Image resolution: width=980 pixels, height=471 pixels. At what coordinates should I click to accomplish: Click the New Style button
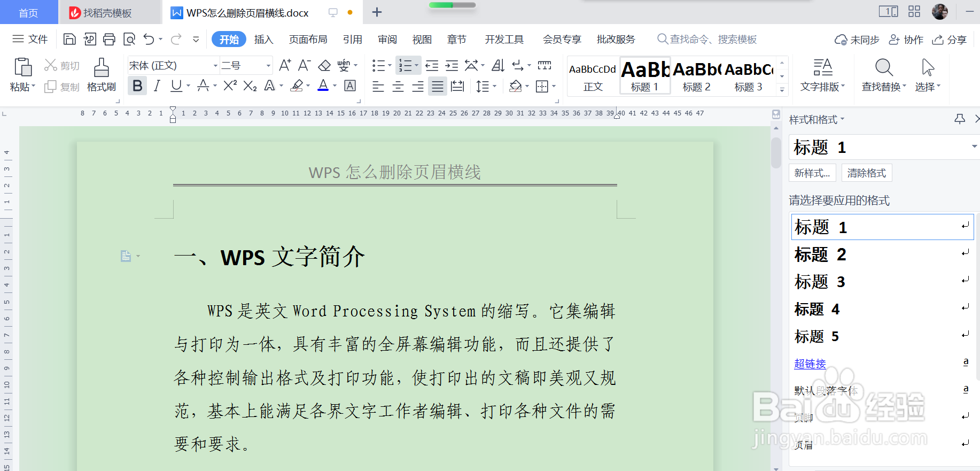click(812, 173)
